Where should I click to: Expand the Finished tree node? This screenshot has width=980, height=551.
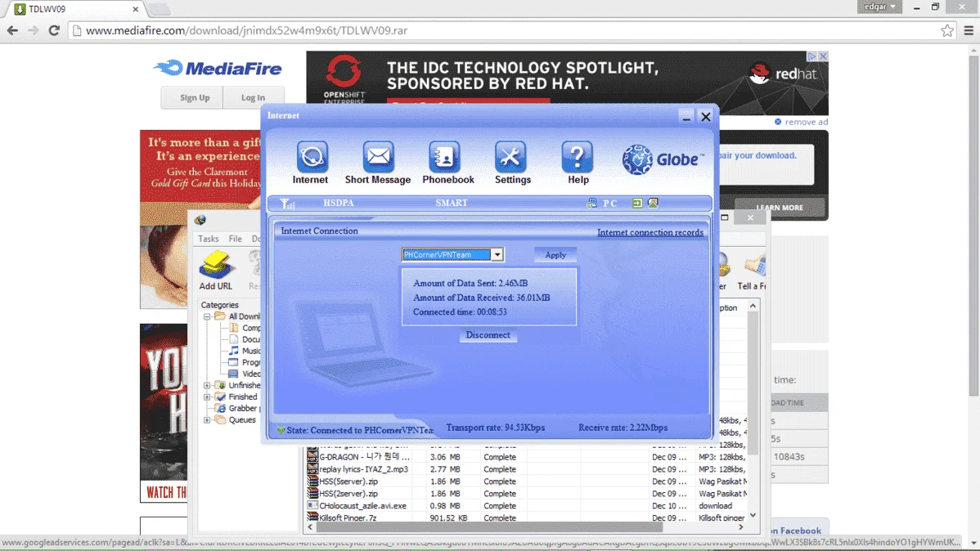point(207,396)
